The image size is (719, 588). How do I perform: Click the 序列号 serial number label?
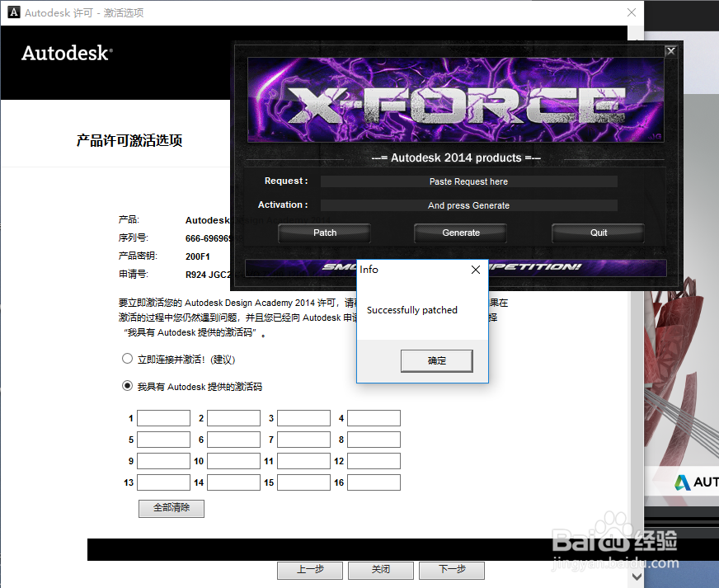(x=134, y=238)
